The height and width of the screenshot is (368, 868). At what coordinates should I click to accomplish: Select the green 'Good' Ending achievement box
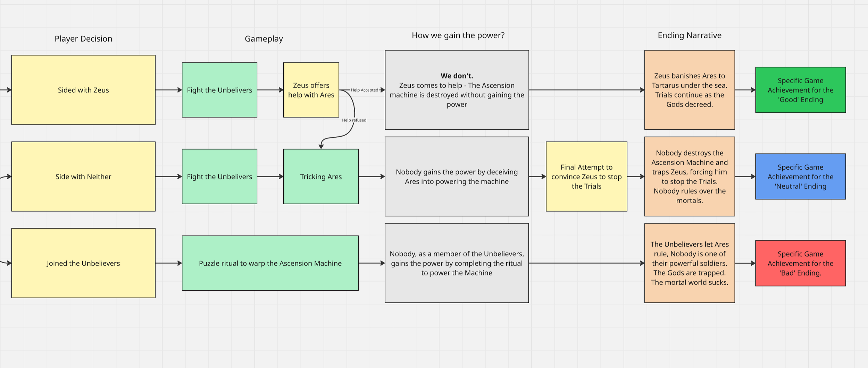pos(800,90)
